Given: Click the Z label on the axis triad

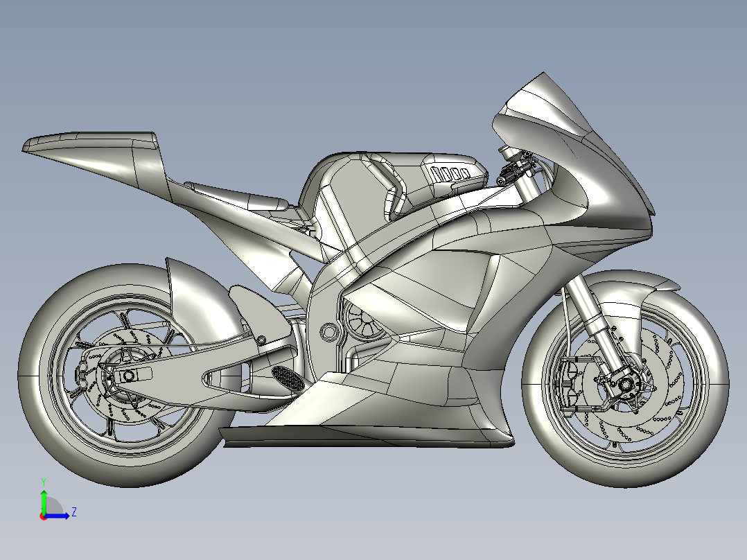Looking at the screenshot, I should pyautogui.click(x=74, y=511).
